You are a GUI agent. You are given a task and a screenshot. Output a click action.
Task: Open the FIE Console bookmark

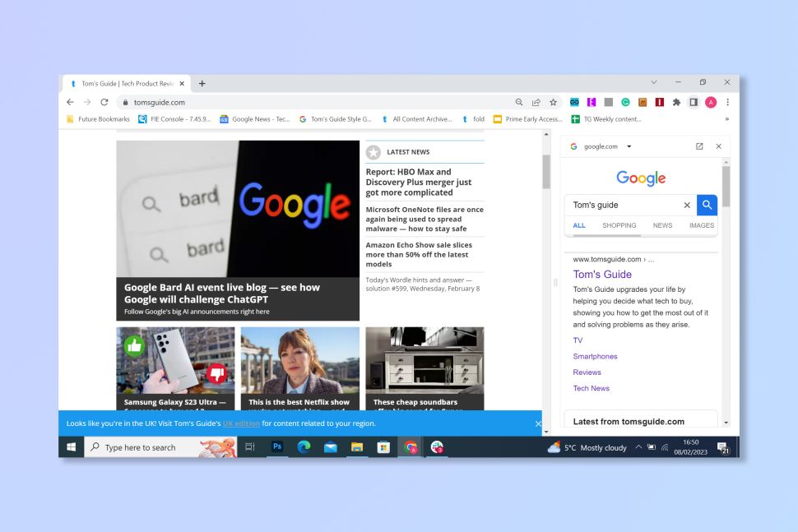coord(174,119)
